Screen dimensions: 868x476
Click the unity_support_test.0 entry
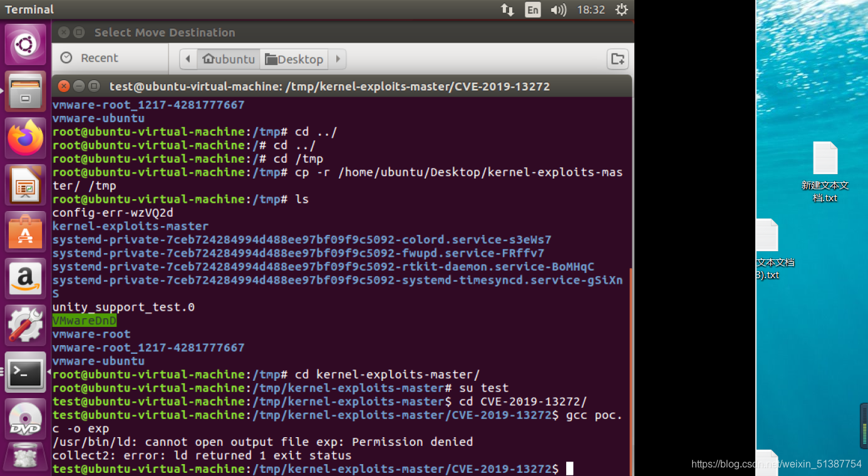click(x=123, y=308)
